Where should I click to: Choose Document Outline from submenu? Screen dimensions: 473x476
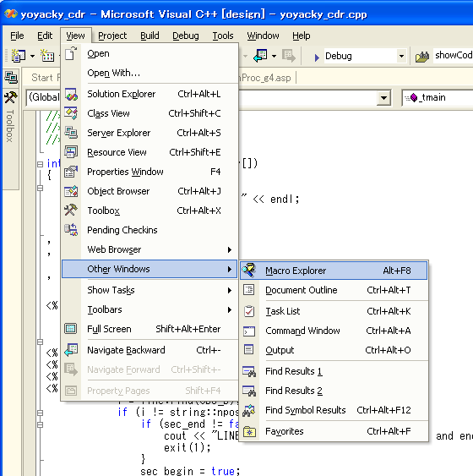pyautogui.click(x=334, y=290)
